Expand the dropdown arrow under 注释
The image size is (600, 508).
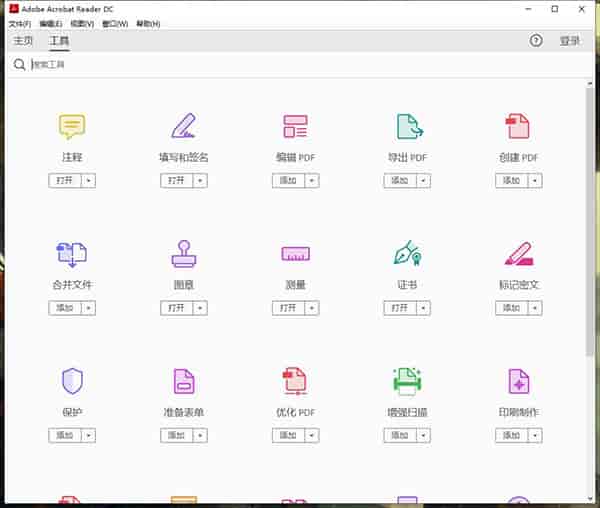[x=88, y=180]
